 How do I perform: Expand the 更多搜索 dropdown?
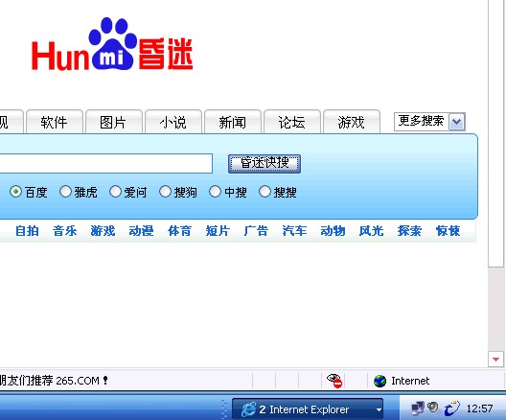(x=456, y=122)
